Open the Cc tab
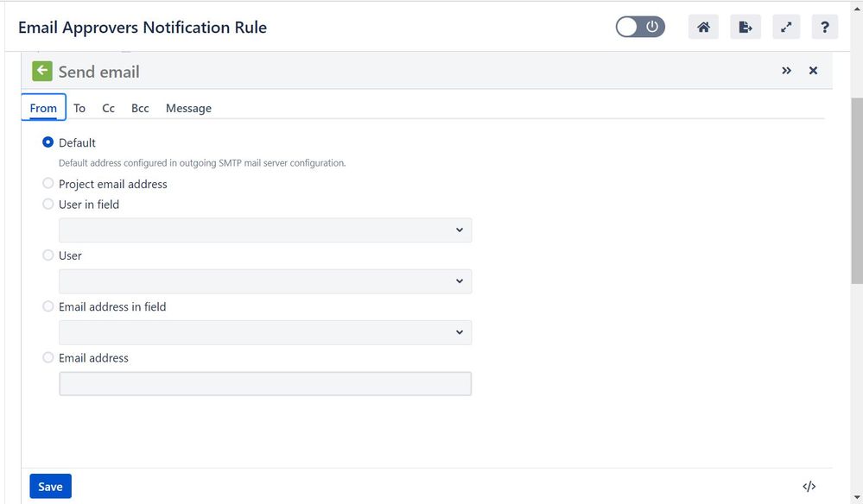Viewport: 863px width, 504px height. (x=109, y=108)
